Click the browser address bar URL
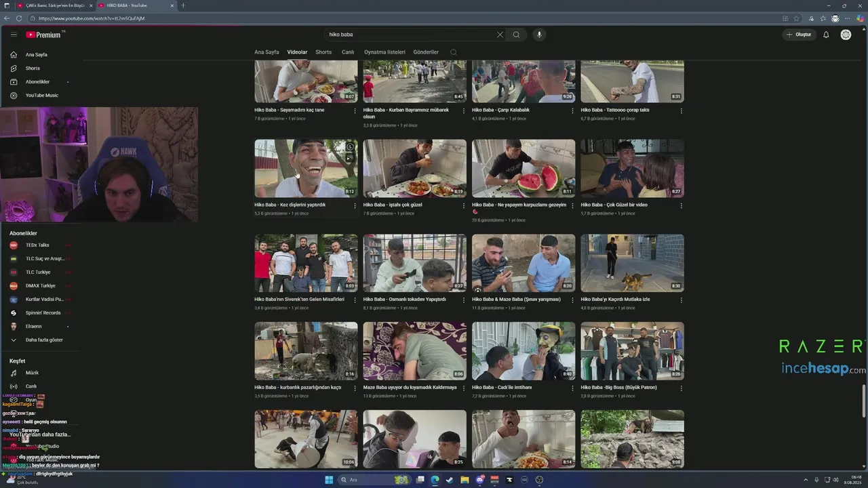868x488 pixels. point(91,18)
